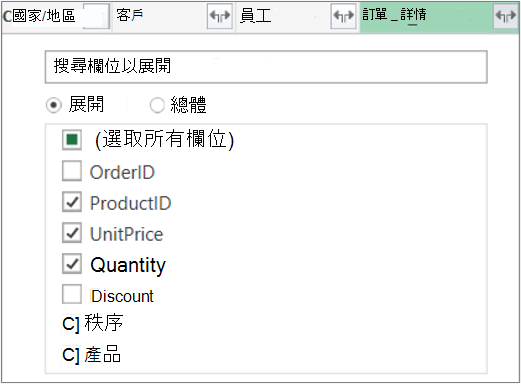Viewport: 521px width, 384px height.
Task: Uncheck the Quantity checkbox
Action: (x=72, y=264)
